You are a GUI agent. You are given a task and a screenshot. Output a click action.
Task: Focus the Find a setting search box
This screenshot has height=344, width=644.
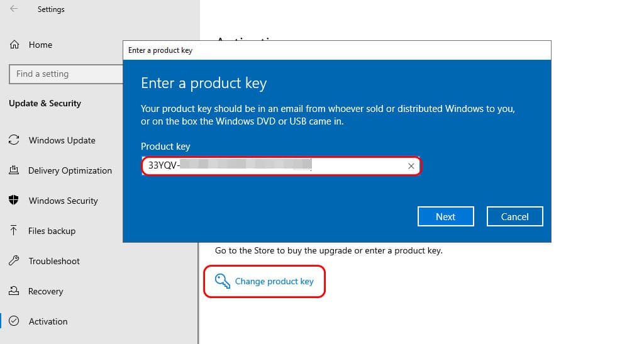pos(65,74)
